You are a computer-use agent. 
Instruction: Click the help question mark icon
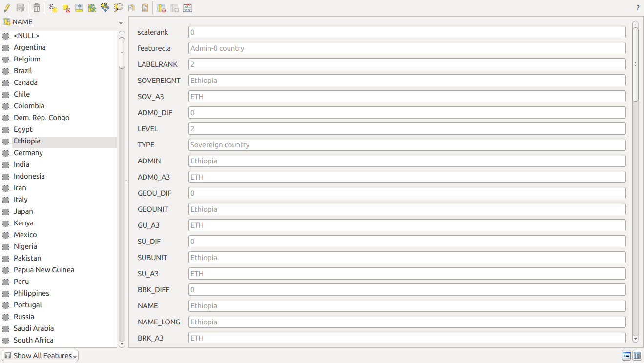pyautogui.click(x=638, y=8)
